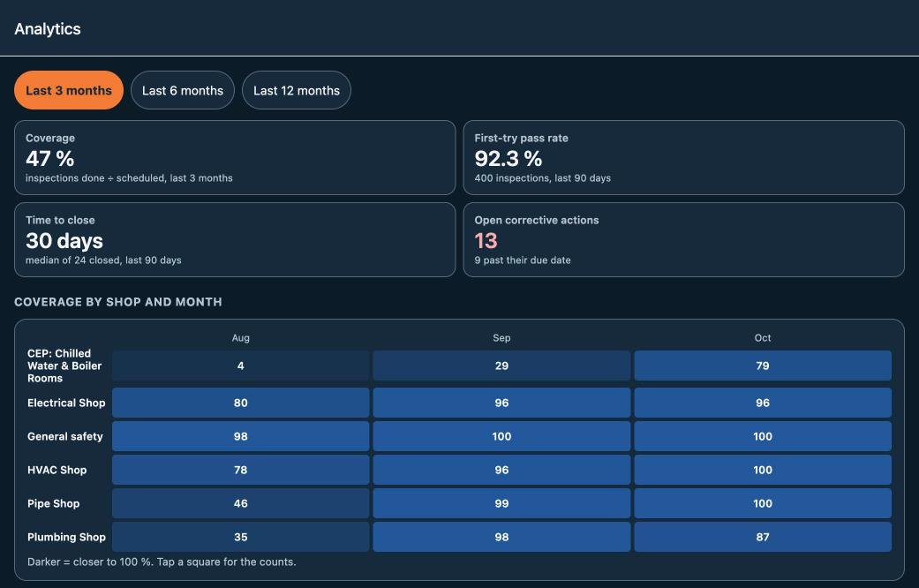Click the COVERAGE BY SHOP AND MONTH heading

(x=117, y=302)
